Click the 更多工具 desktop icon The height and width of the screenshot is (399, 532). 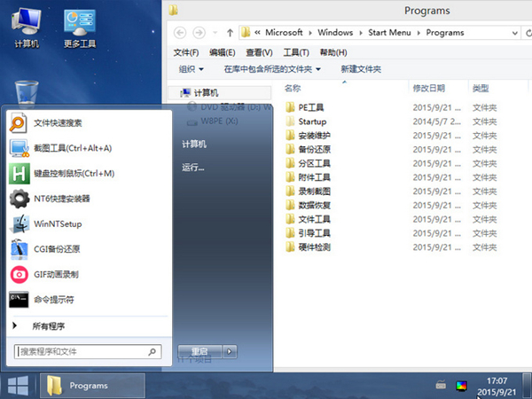click(x=81, y=27)
